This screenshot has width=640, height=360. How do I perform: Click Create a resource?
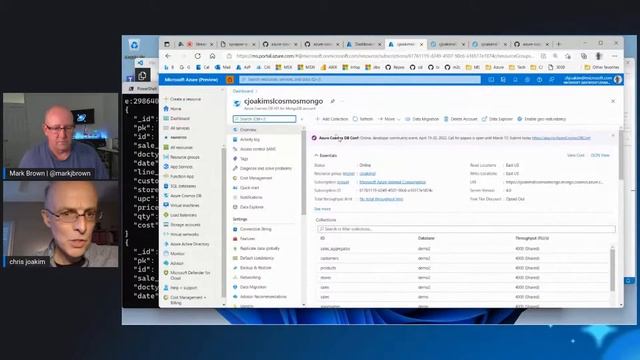tap(185, 99)
